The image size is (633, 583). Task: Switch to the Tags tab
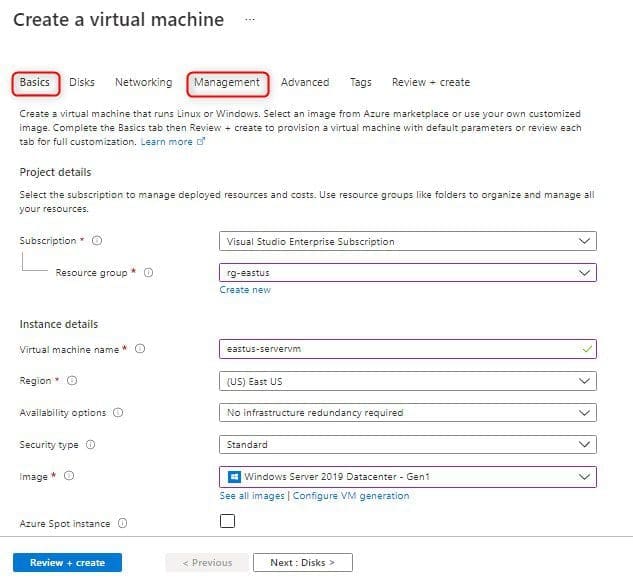[361, 82]
